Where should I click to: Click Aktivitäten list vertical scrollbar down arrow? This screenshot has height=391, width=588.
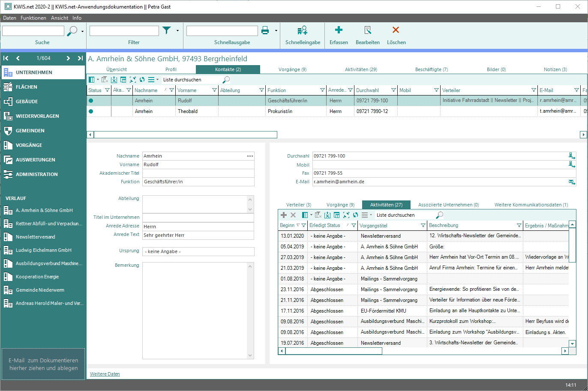pyautogui.click(x=572, y=343)
